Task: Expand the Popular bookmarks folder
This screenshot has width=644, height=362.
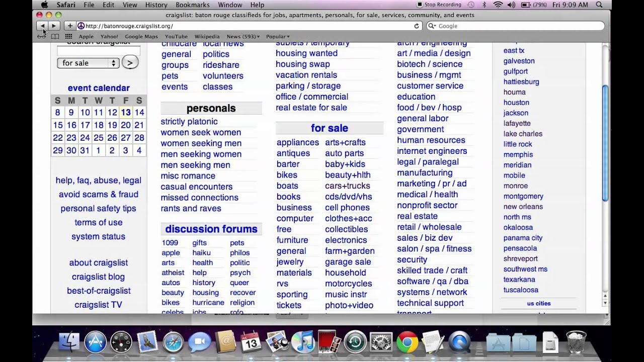Action: tap(278, 36)
